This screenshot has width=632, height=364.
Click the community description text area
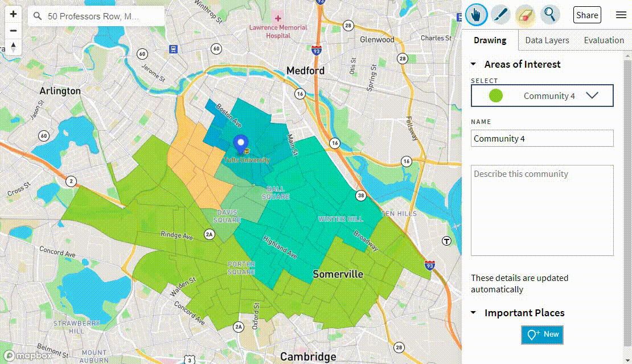541,210
